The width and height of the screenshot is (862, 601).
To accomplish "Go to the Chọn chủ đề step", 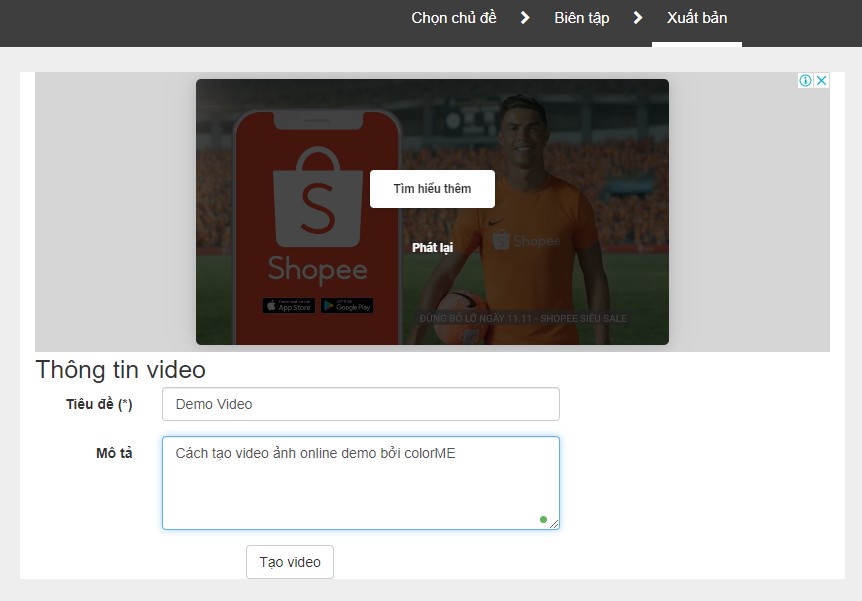I will point(454,18).
